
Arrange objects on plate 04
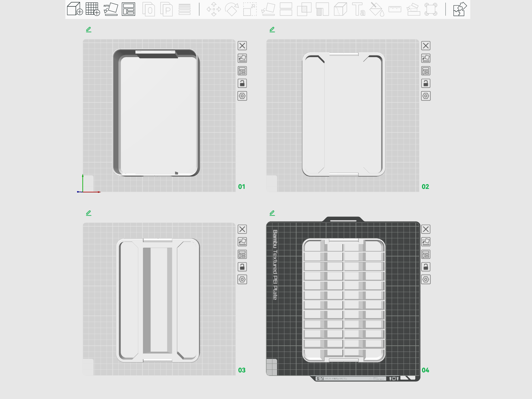point(426,254)
